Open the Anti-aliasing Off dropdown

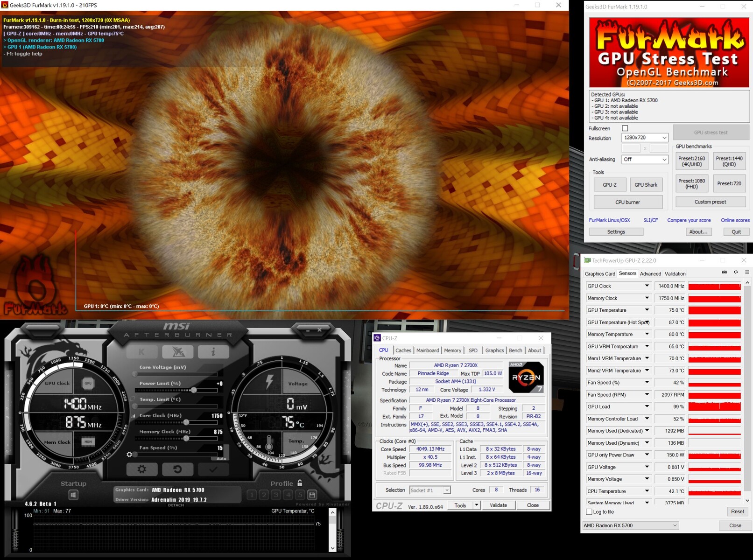[x=645, y=160]
